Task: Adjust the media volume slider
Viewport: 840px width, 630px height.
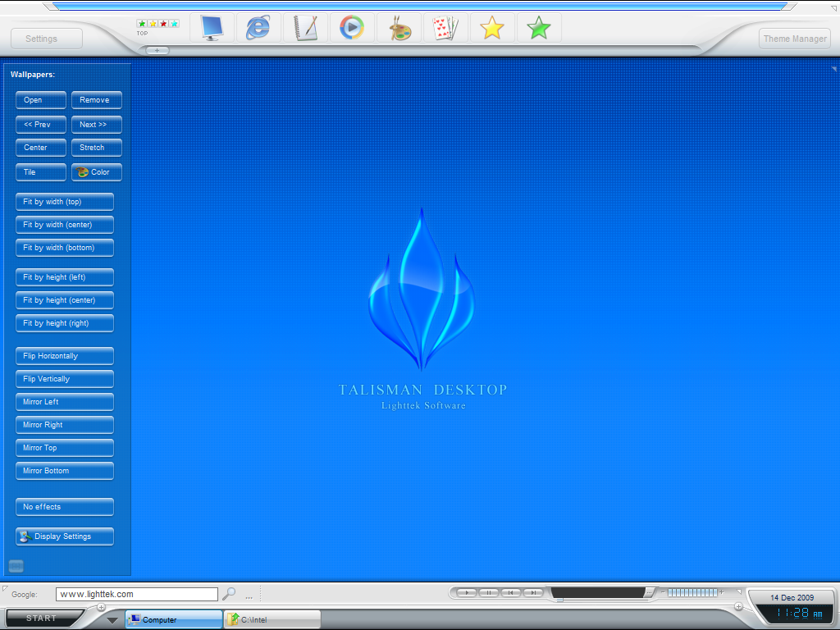Action: [692, 592]
